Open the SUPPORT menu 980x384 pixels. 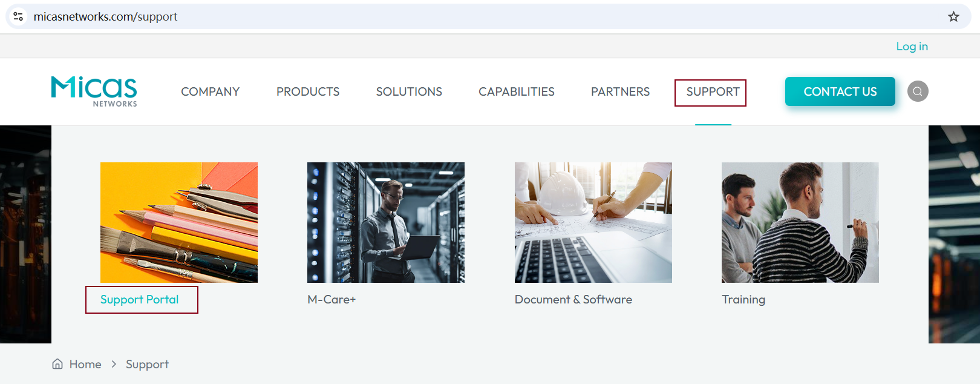point(713,91)
